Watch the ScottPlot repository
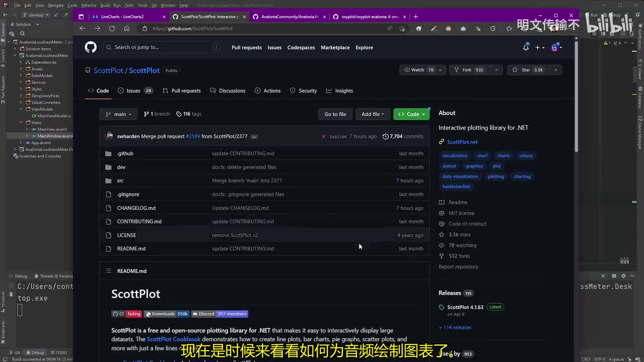Screen dimensions: 644x362 pos(422,70)
